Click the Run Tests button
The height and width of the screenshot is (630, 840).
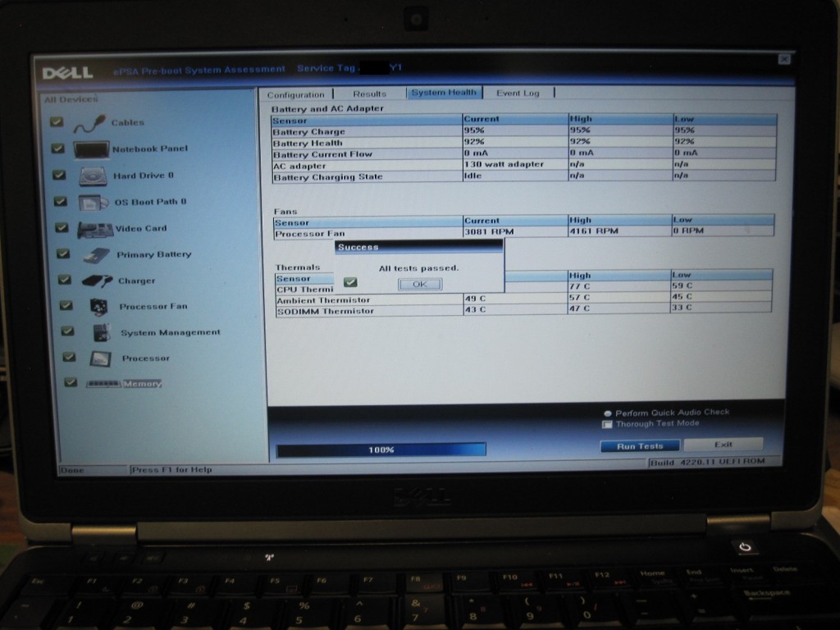[640, 446]
